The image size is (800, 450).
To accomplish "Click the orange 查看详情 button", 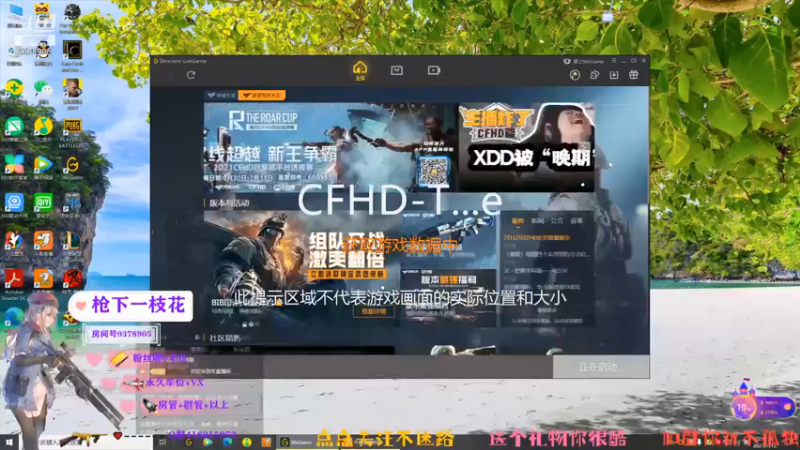I will (x=373, y=311).
